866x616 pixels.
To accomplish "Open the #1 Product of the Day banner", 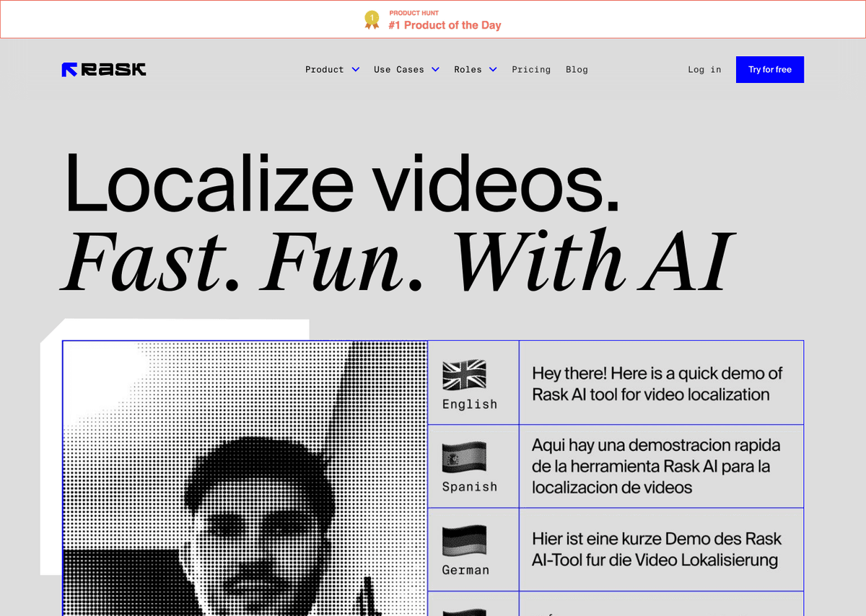I will [x=433, y=19].
